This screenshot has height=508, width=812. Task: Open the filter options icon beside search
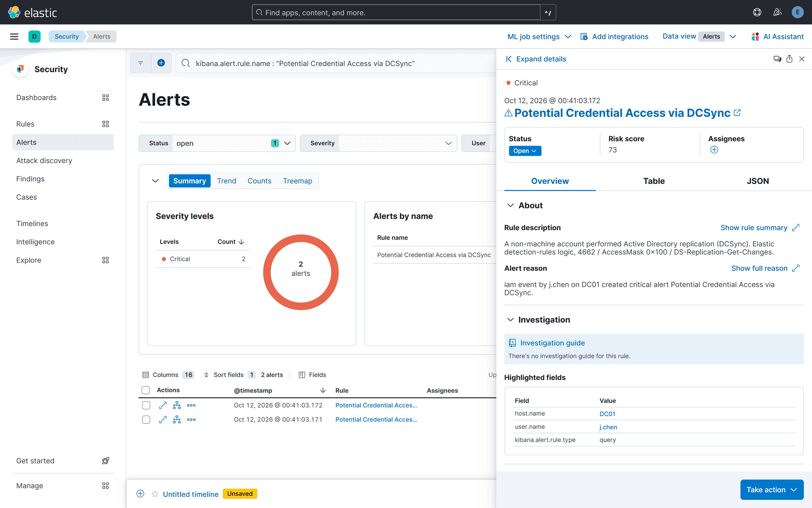[x=140, y=63]
